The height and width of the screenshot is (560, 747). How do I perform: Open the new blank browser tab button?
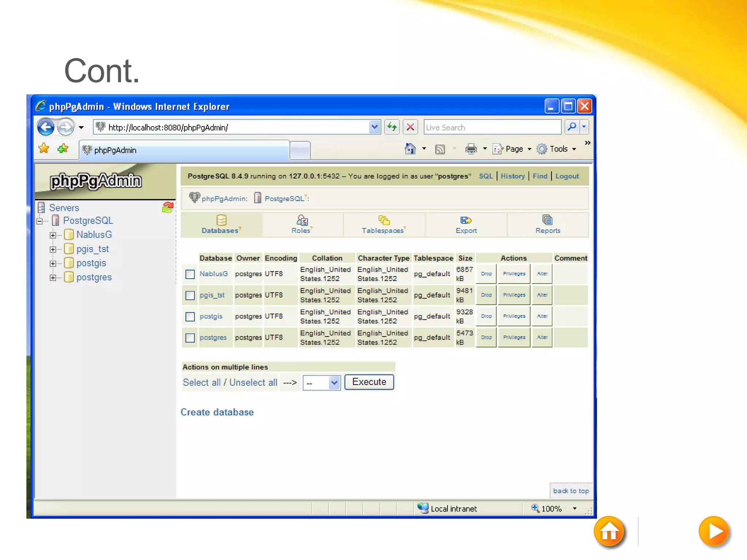pyautogui.click(x=300, y=151)
